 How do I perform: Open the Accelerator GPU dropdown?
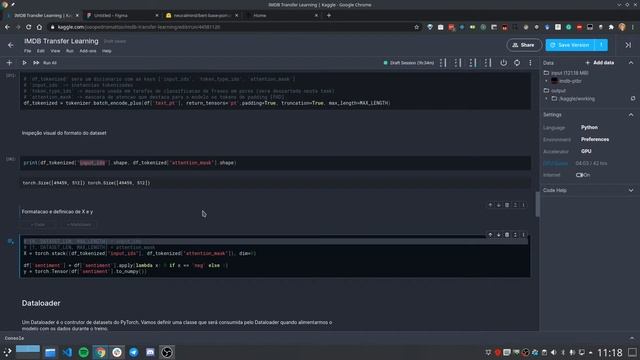[x=586, y=151]
